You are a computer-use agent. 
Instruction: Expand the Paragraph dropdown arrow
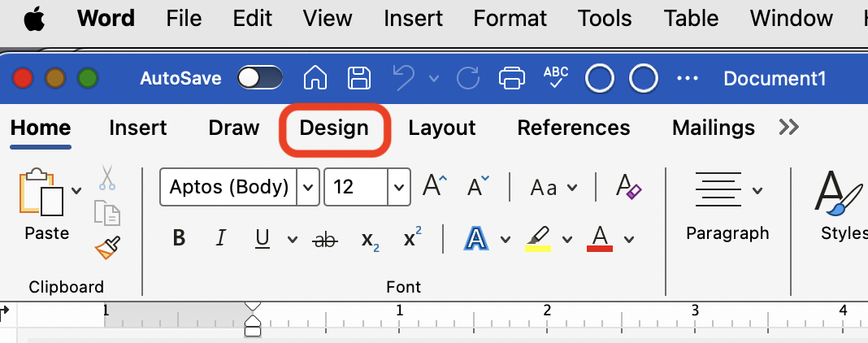click(x=757, y=192)
